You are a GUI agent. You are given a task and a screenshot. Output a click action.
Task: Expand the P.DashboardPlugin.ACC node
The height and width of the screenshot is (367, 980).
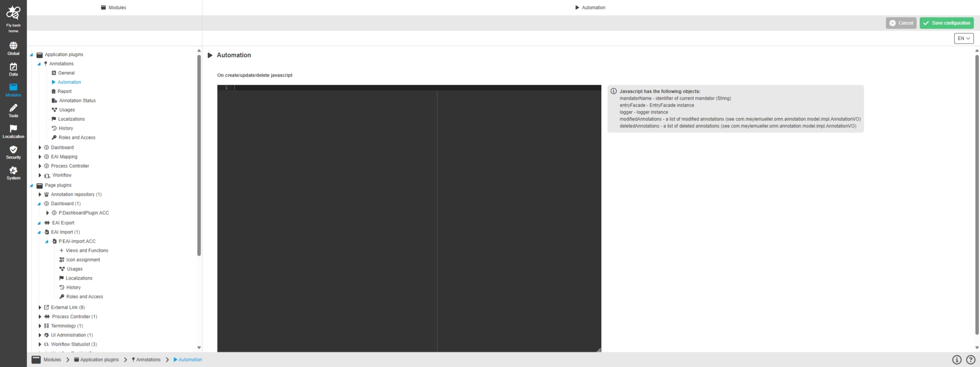click(47, 213)
